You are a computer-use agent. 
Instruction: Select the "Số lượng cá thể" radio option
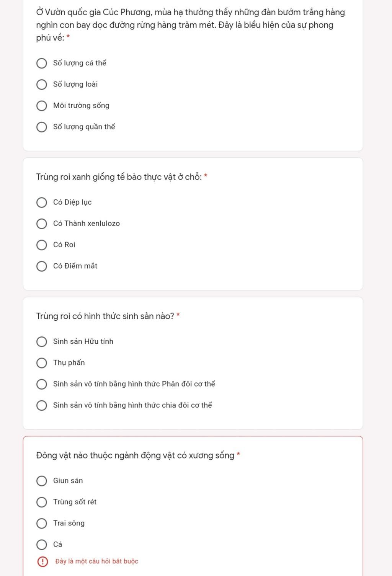click(x=41, y=63)
